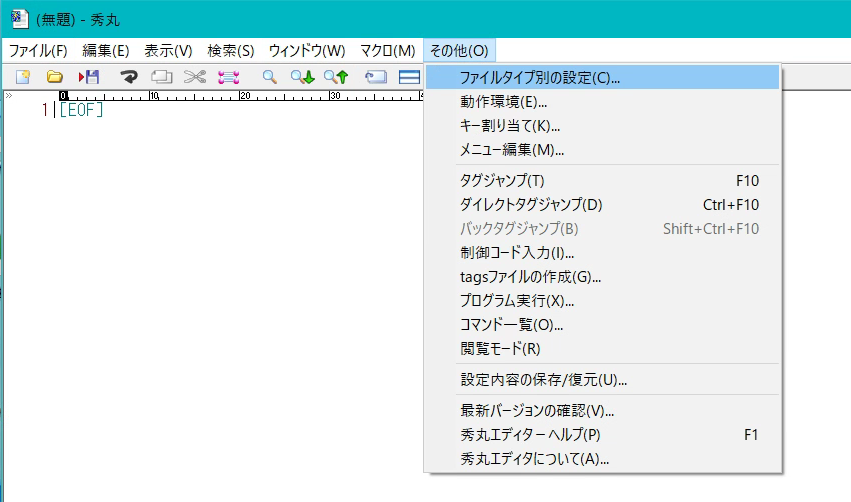Open メニュー編集(M)... dialog
851x502 pixels.
(602, 149)
